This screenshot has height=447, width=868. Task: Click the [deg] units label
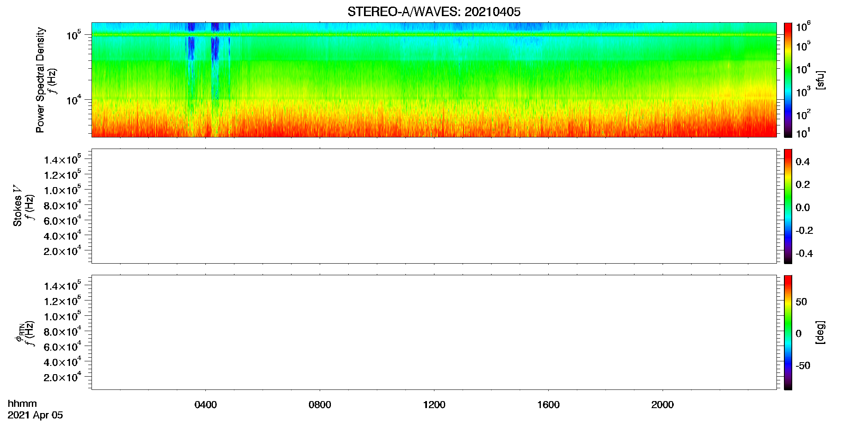point(820,332)
